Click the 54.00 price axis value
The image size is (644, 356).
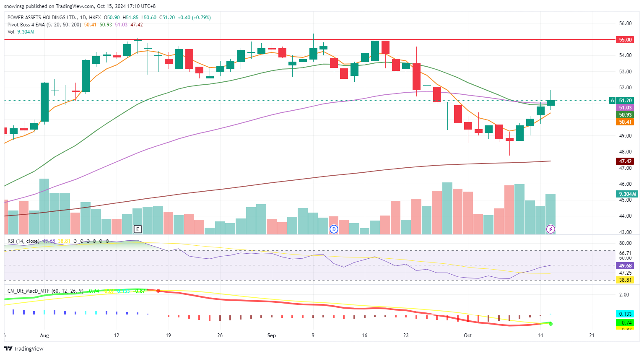point(625,55)
